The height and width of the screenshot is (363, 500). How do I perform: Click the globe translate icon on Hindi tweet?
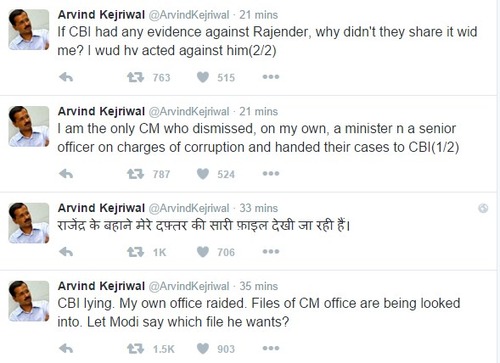[483, 208]
